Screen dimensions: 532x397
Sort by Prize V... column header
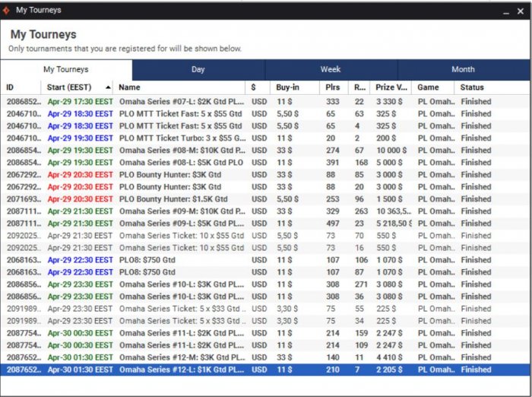[391, 87]
